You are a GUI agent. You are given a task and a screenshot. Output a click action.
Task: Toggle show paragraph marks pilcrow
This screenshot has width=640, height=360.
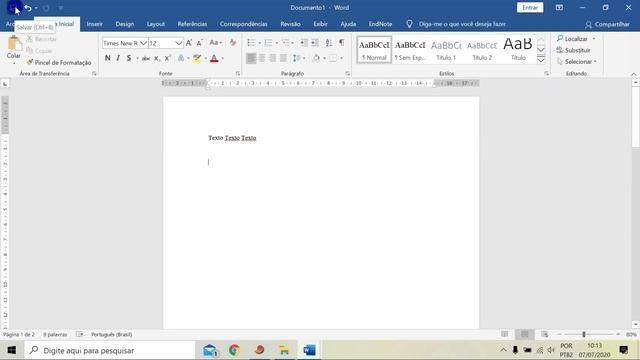point(342,43)
